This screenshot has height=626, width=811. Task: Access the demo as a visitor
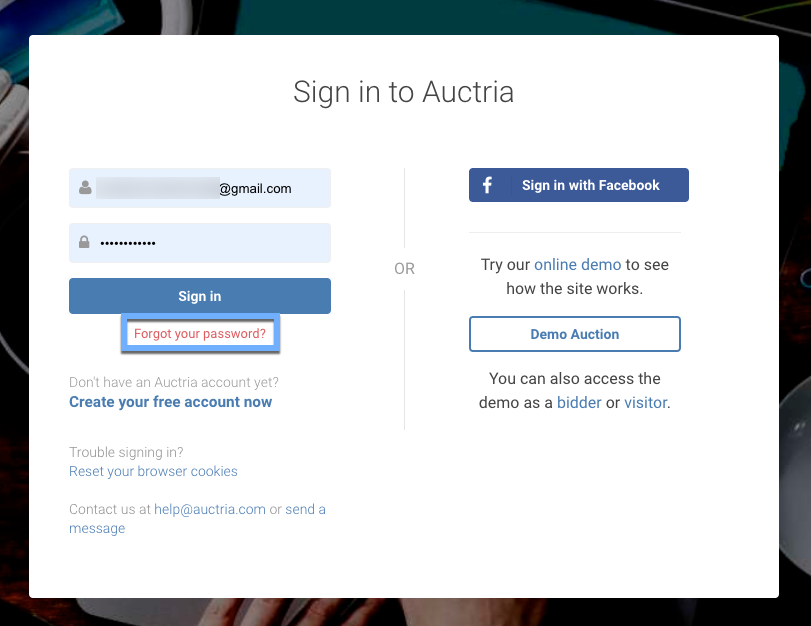tap(646, 403)
